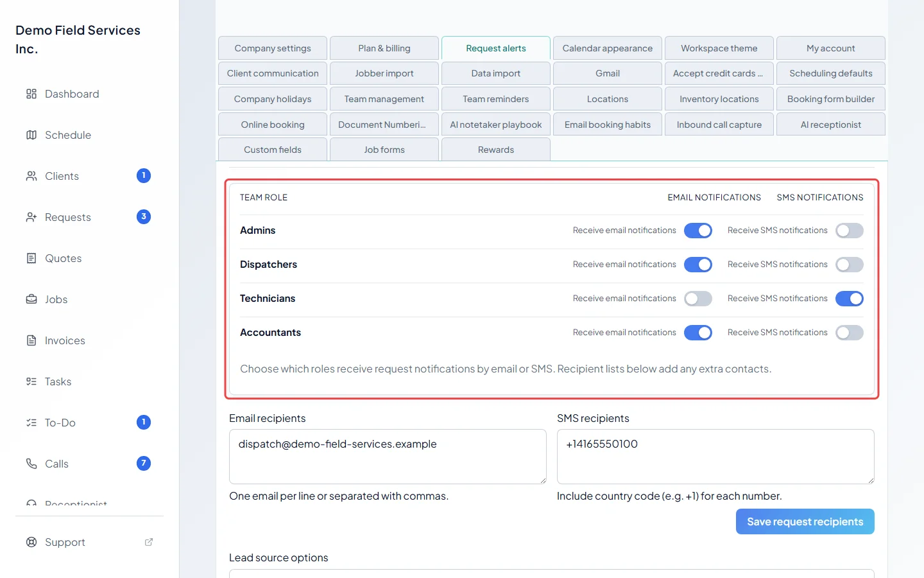Image resolution: width=924 pixels, height=578 pixels.
Task: Click the Support lifebuoy icon
Action: (31, 542)
